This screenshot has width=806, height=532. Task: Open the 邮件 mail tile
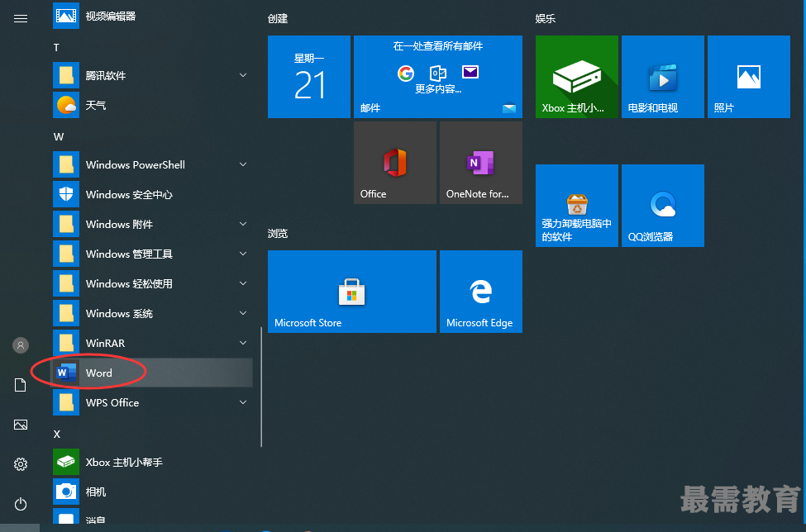click(438, 77)
